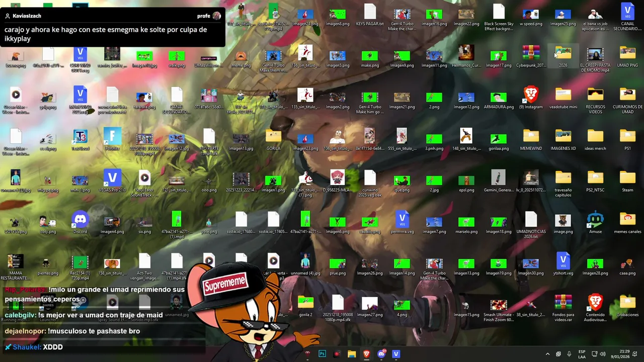The height and width of the screenshot is (362, 644).
Task: Open the ARMADURA.png image
Action: click(x=499, y=98)
